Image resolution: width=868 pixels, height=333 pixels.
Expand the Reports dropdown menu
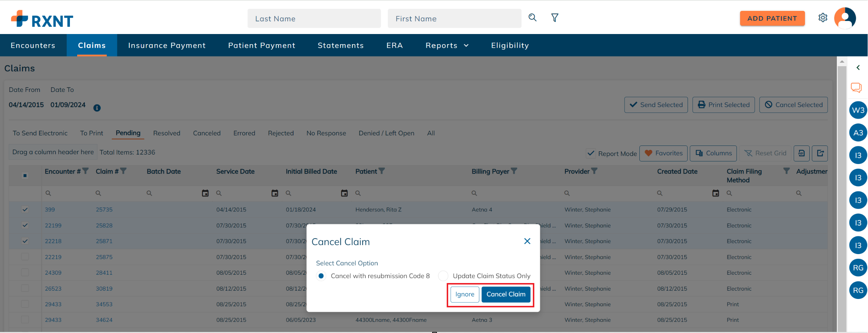coord(447,46)
